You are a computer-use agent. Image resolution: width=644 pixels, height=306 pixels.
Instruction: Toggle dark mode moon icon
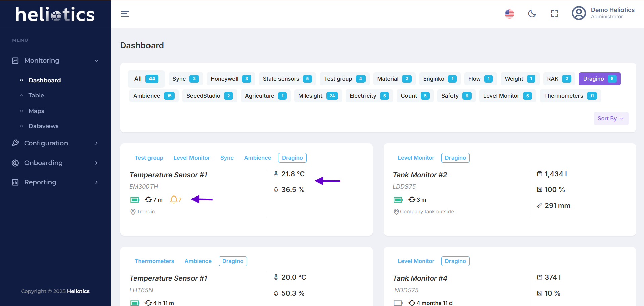pyautogui.click(x=532, y=14)
